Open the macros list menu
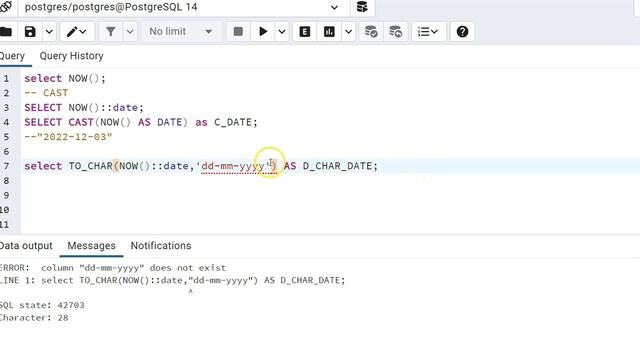Screen dimensions: 640x360 click(428, 32)
